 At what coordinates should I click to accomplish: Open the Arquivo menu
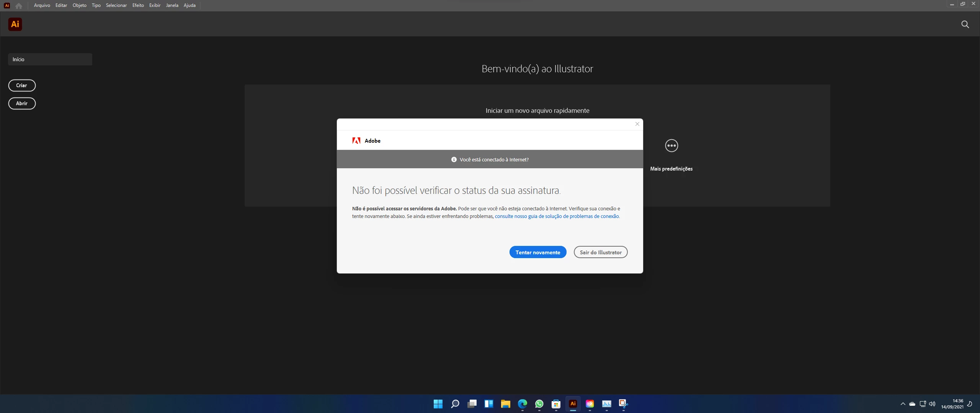(x=42, y=5)
